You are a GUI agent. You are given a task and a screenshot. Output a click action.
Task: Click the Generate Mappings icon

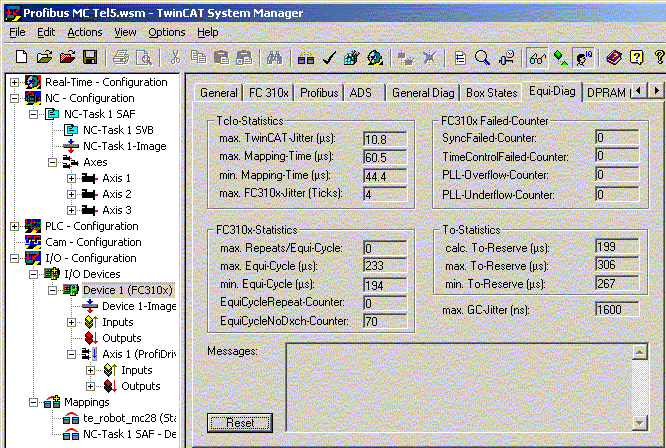(x=306, y=57)
